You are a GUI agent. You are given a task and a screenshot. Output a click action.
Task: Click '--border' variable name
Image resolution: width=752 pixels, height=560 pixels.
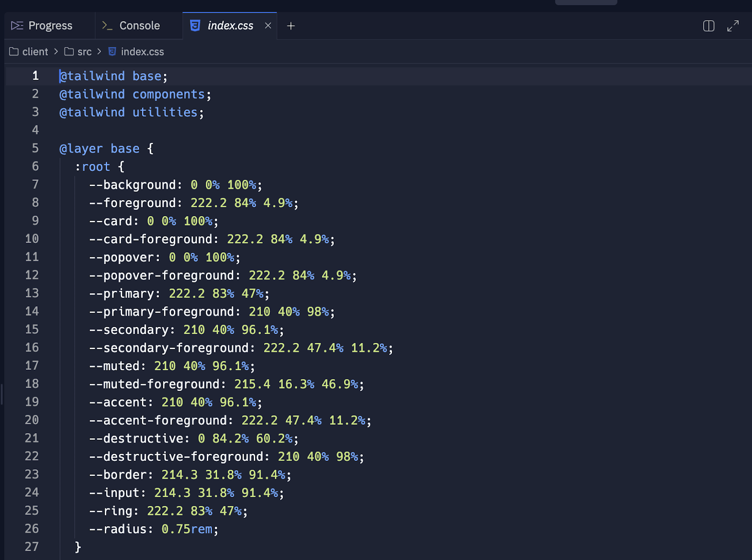click(117, 475)
